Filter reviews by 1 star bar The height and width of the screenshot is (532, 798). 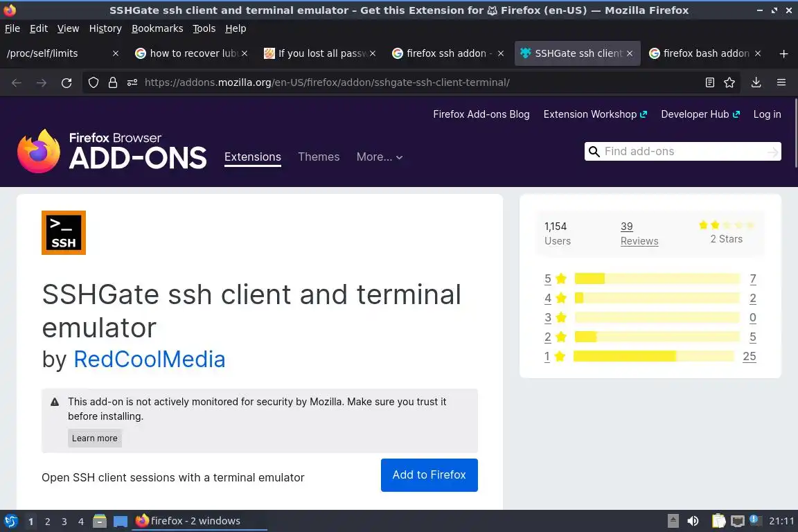click(x=654, y=356)
